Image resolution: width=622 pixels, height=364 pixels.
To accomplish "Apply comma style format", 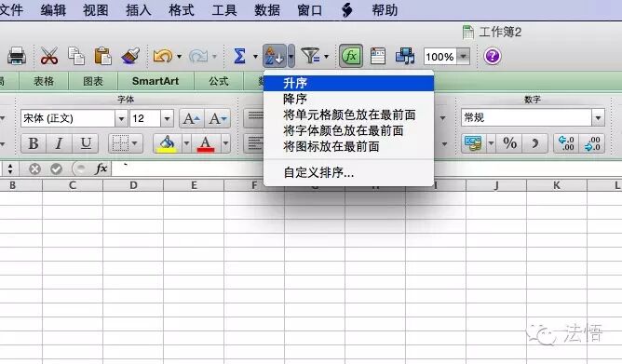I will tap(535, 143).
